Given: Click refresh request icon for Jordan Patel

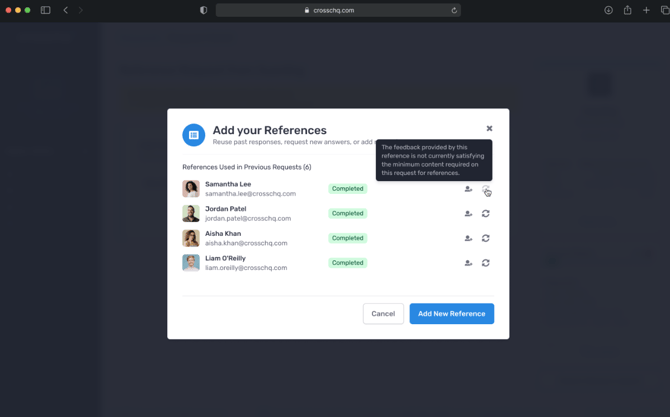Looking at the screenshot, I should 486,213.
